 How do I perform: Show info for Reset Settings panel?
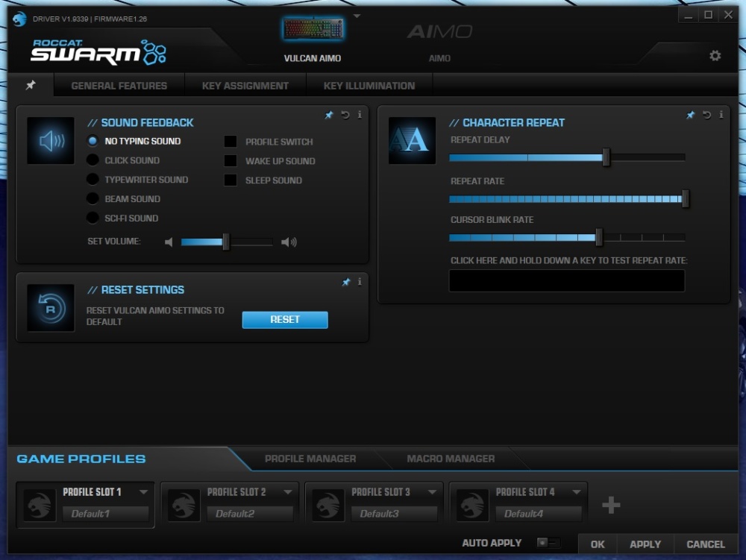point(360,282)
